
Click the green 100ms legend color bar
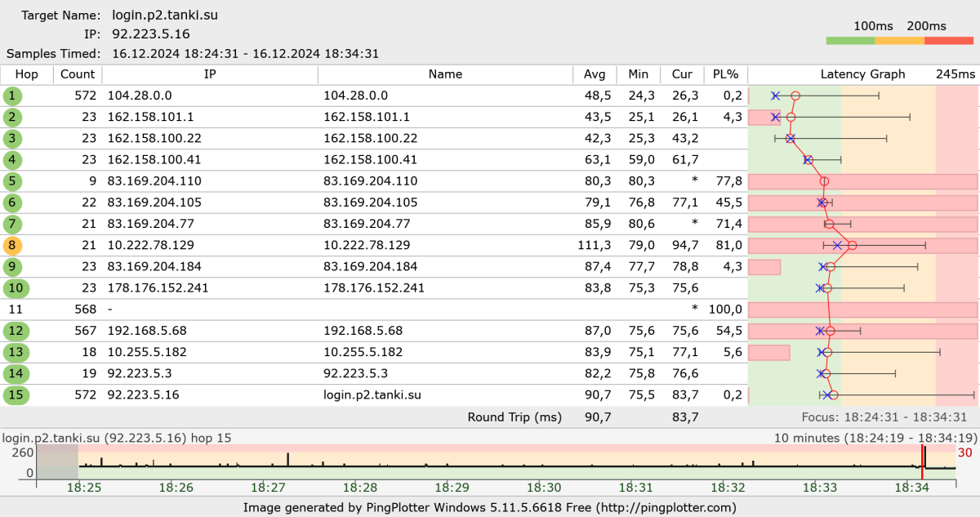tap(850, 40)
